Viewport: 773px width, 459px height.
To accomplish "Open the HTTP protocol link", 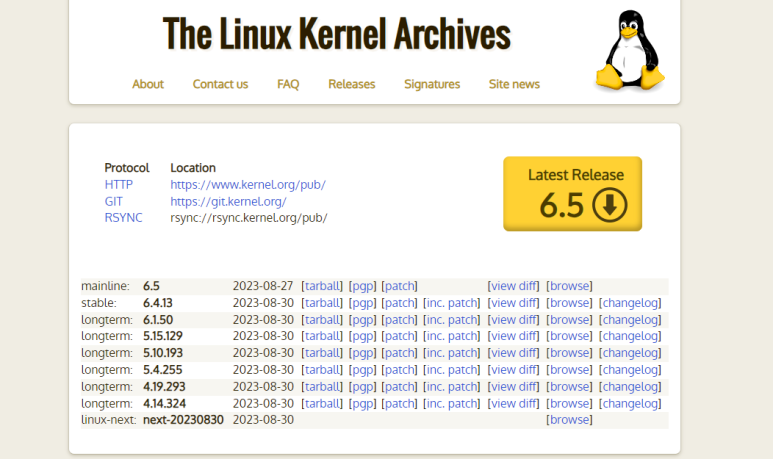I will coord(118,184).
